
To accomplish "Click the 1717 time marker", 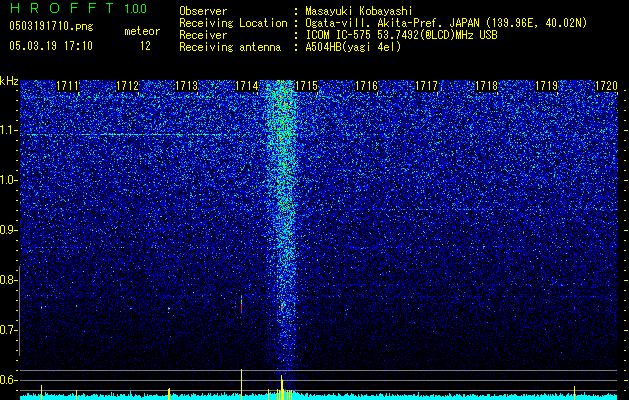I will [426, 85].
